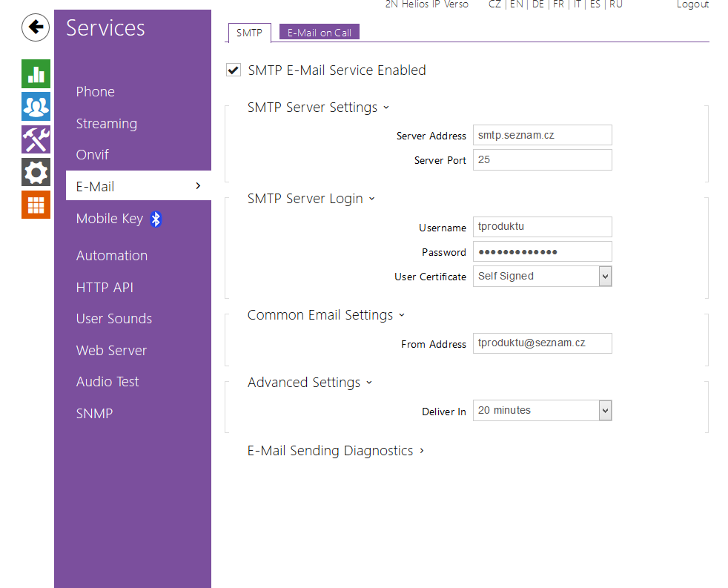Viewport: 728px width, 588px height.
Task: Focus the From Address field
Action: click(542, 343)
